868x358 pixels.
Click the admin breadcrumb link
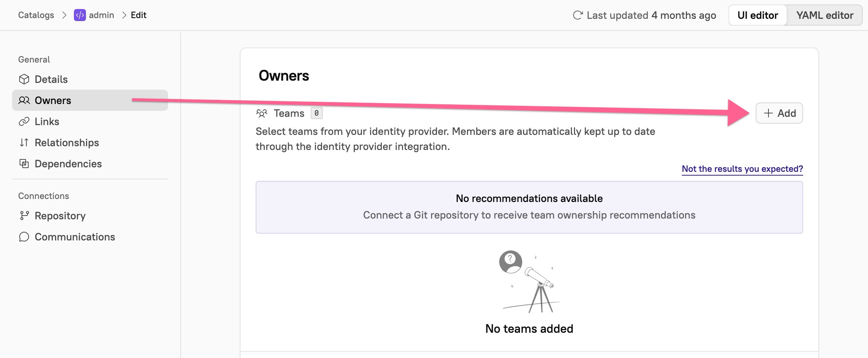pyautogui.click(x=102, y=15)
